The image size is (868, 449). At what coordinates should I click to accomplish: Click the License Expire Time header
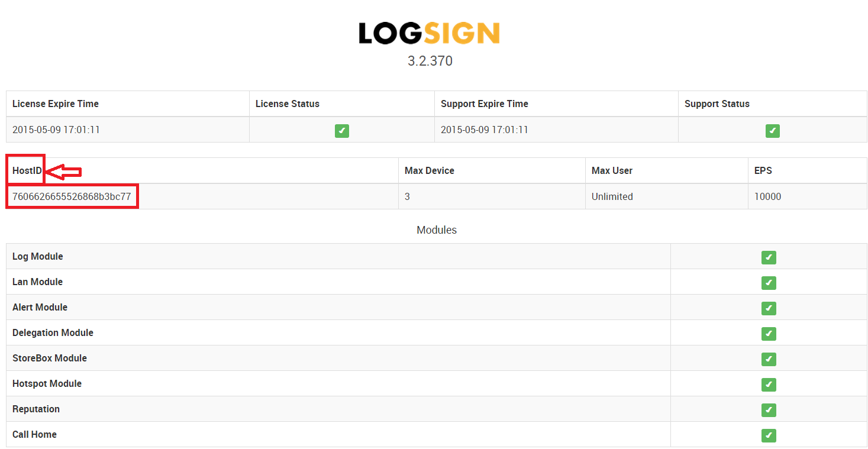click(x=56, y=104)
